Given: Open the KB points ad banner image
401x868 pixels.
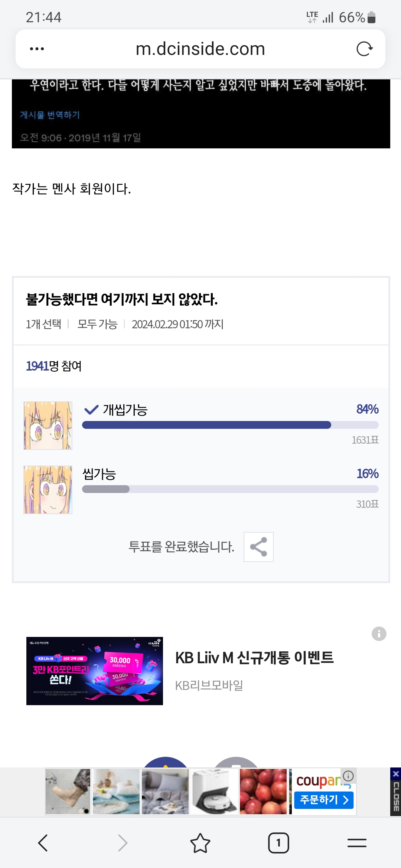Looking at the screenshot, I should click(x=95, y=671).
